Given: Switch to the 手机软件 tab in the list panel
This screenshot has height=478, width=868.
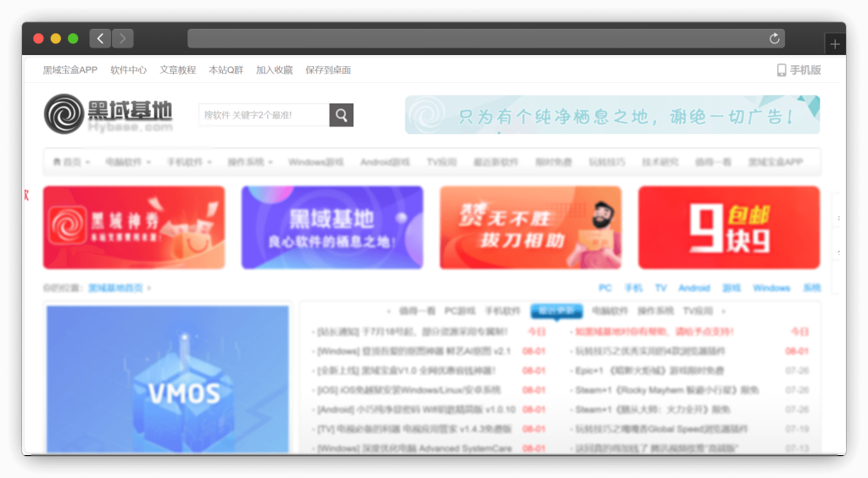Looking at the screenshot, I should 503,311.
